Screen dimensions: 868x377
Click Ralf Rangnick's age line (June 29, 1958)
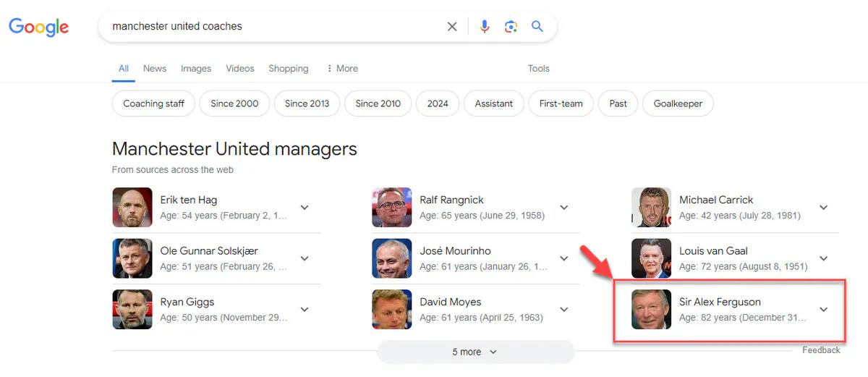click(x=482, y=216)
